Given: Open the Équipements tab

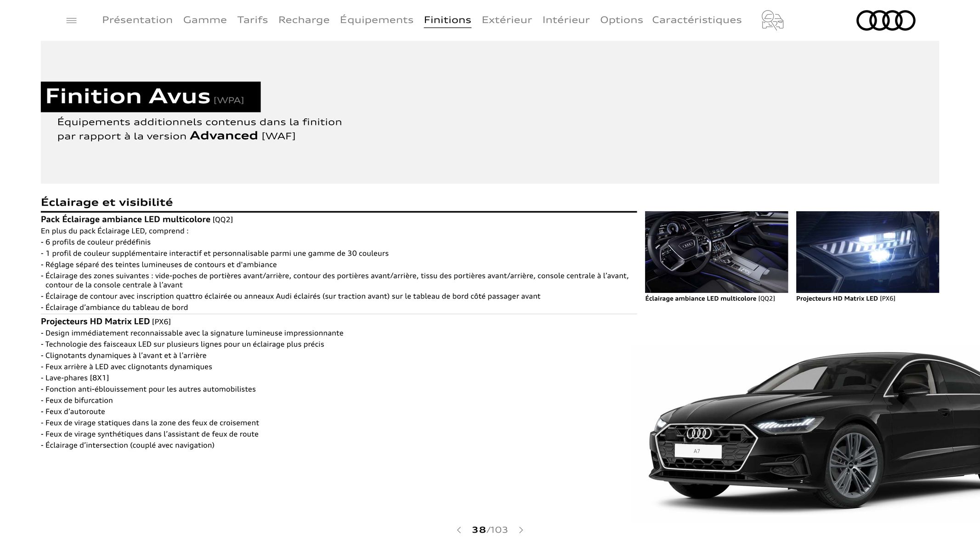Looking at the screenshot, I should (x=377, y=20).
